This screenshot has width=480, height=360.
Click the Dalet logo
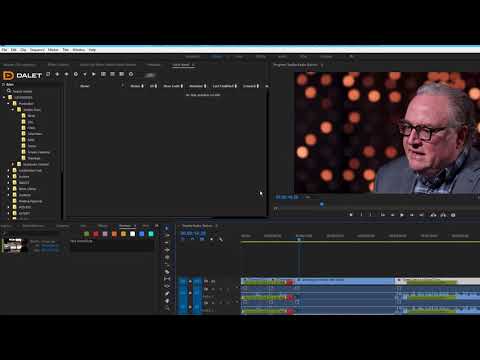pyautogui.click(x=22, y=75)
